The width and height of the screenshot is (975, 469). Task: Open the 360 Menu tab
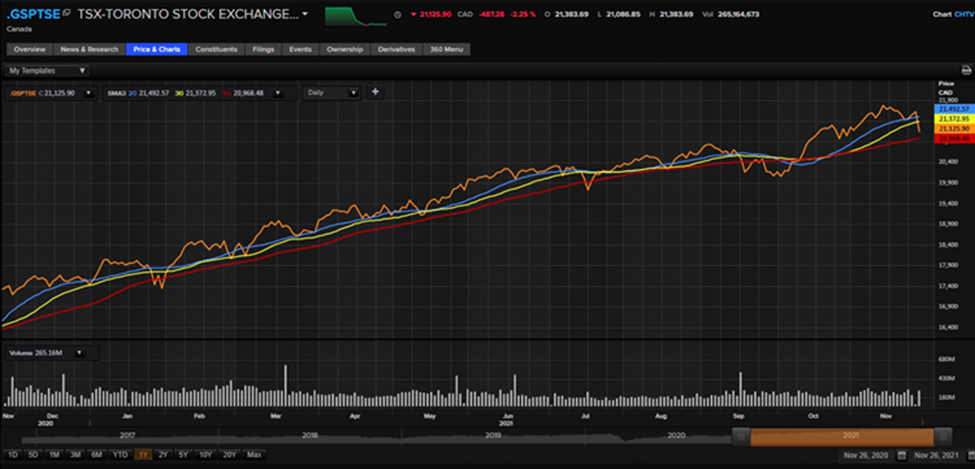[446, 49]
